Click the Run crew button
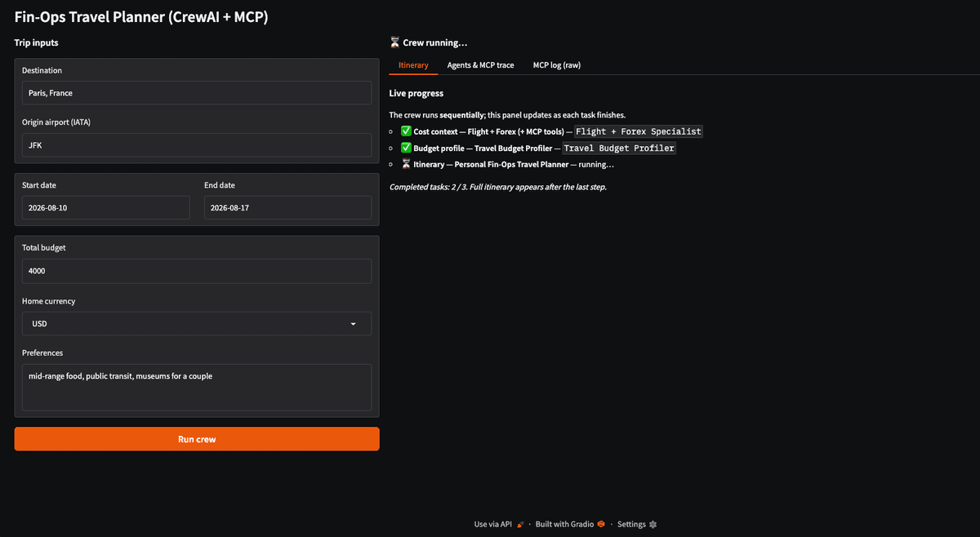This screenshot has height=537, width=980. pyautogui.click(x=197, y=439)
